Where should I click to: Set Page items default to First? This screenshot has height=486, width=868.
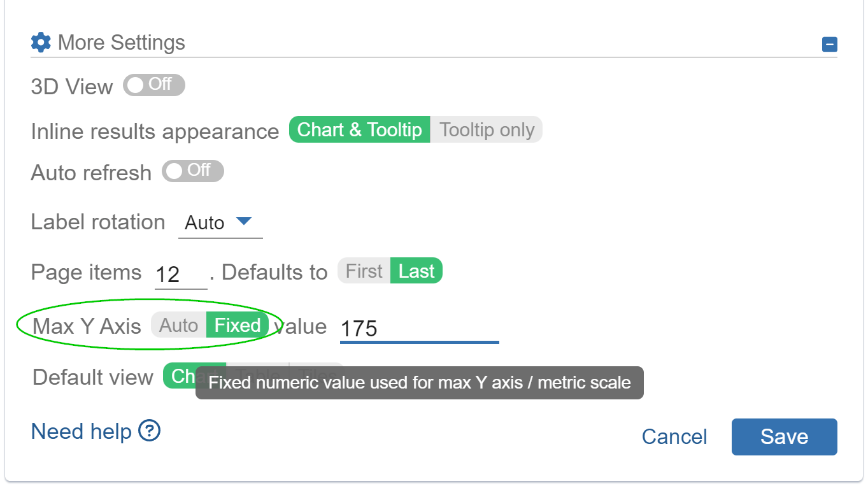click(x=363, y=270)
